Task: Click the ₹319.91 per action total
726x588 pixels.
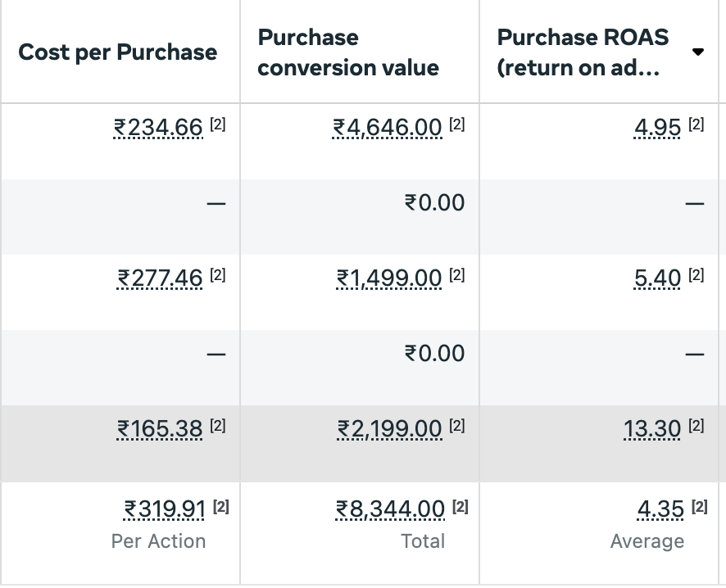Action: (164, 509)
